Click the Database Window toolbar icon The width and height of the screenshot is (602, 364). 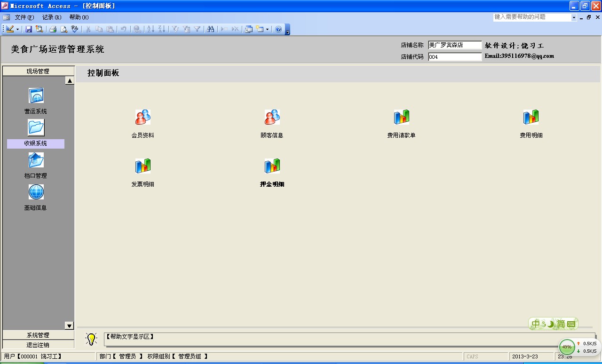(248, 29)
